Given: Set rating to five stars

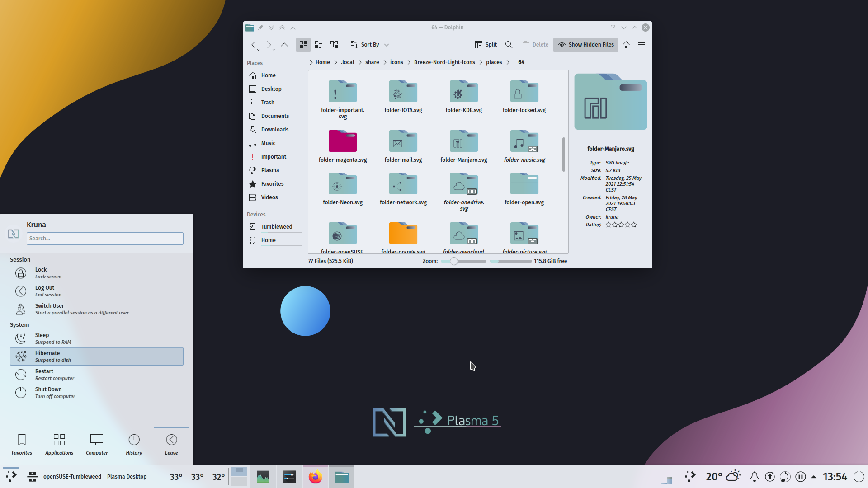Looking at the screenshot, I should coord(634,225).
